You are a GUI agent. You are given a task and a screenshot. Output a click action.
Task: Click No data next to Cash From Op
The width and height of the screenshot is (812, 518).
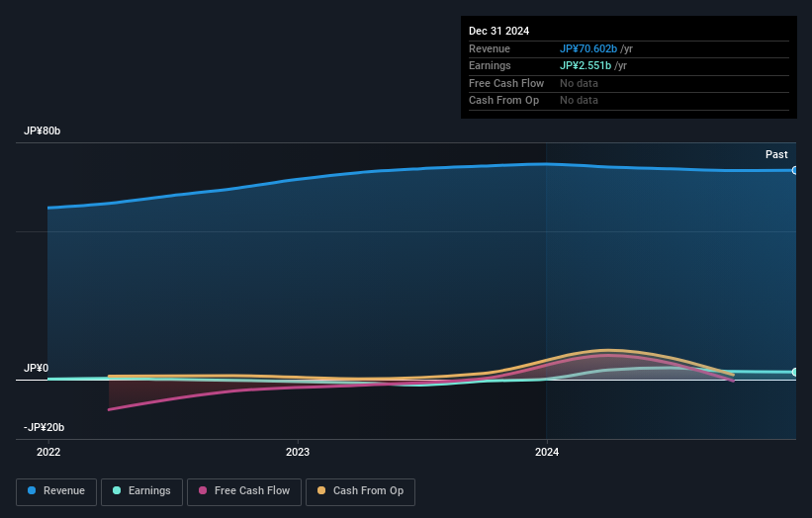tap(579, 101)
